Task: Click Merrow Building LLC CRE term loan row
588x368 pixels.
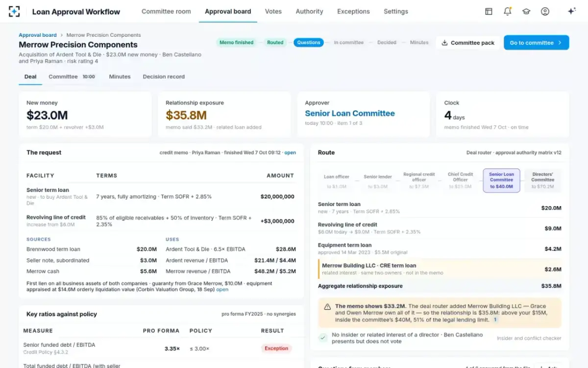Action: coord(440,269)
